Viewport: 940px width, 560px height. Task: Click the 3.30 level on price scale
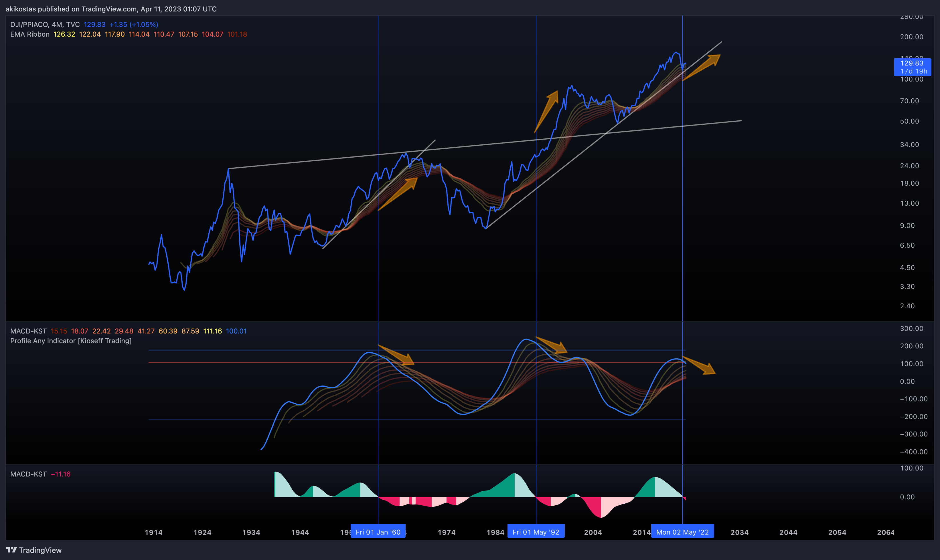click(907, 287)
